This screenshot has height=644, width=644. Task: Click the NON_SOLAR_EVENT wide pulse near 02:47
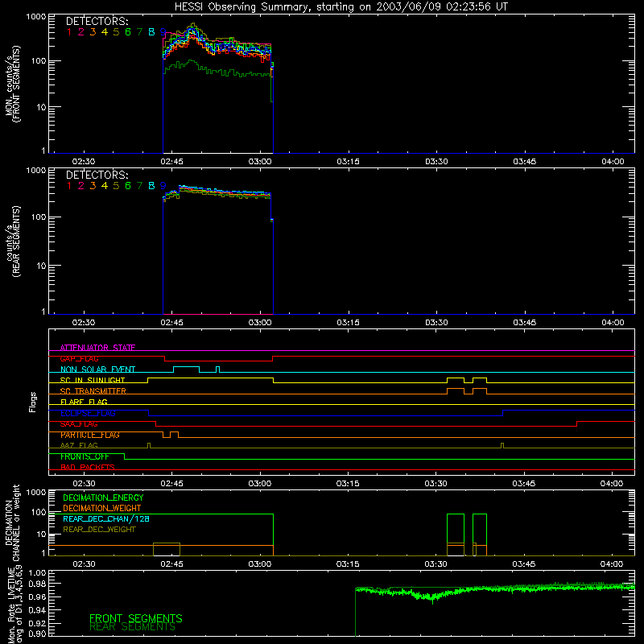(x=187, y=369)
